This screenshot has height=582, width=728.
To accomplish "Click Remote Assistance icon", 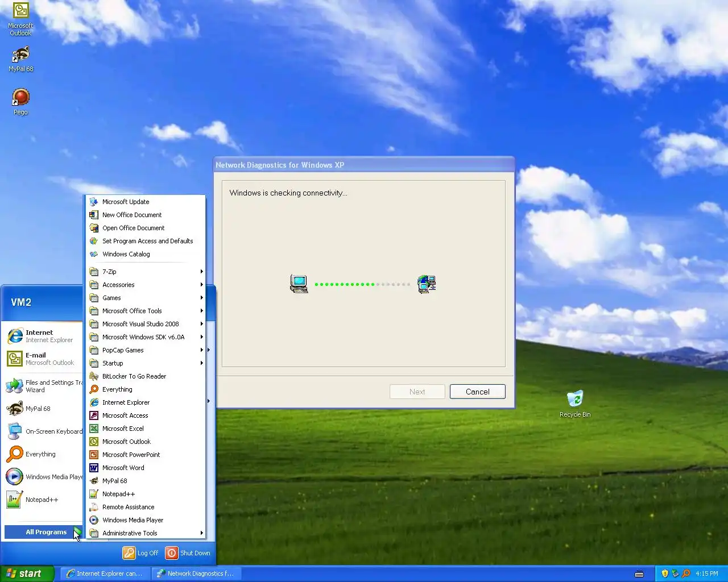I will point(94,507).
